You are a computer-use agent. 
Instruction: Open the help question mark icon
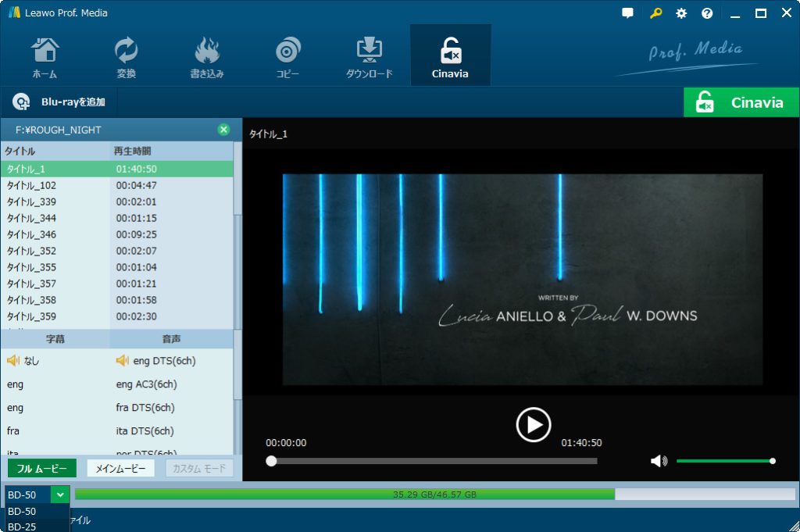pos(706,13)
